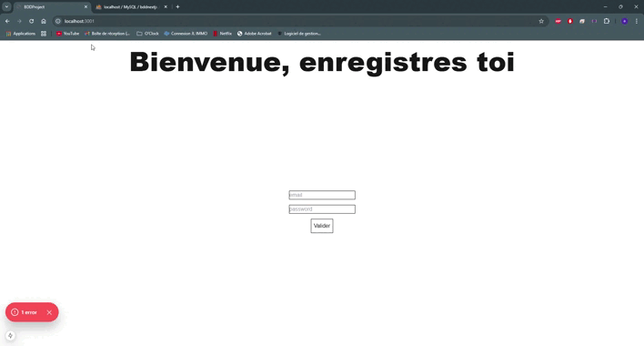Screen dimensions: 644x346
Task: Click the lightning bolt dev tools indicator
Action: (10, 336)
